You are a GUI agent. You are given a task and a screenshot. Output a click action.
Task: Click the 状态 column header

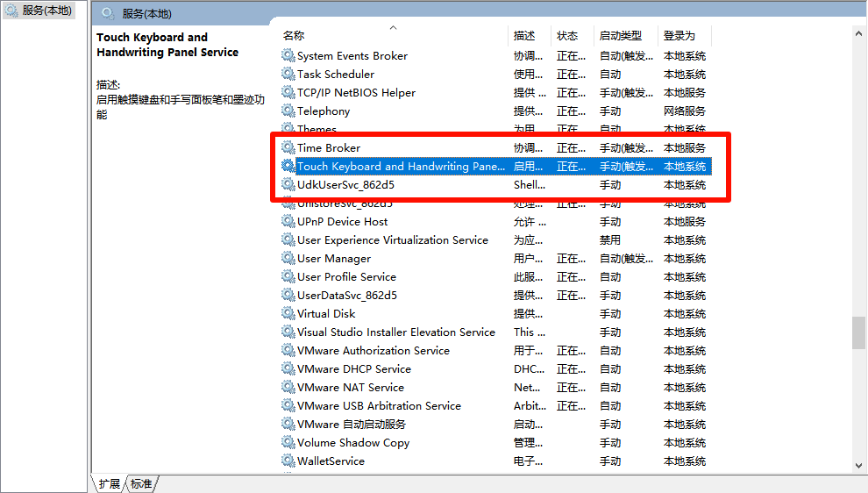(567, 36)
